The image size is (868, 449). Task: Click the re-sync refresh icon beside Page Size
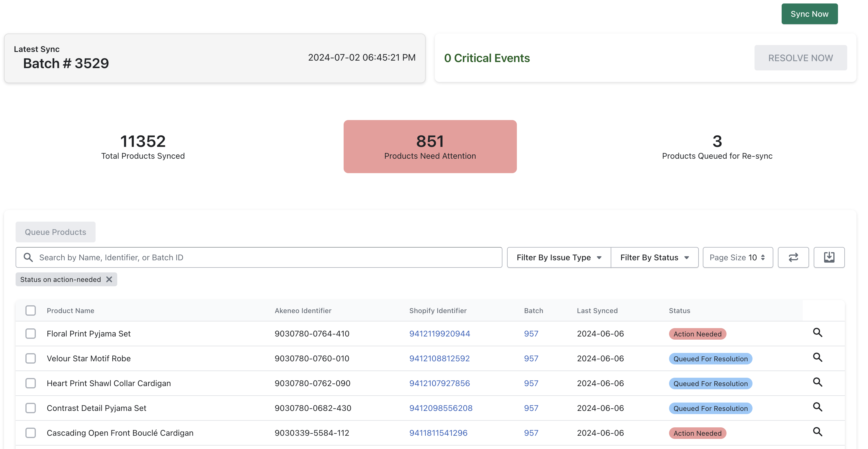pos(793,257)
